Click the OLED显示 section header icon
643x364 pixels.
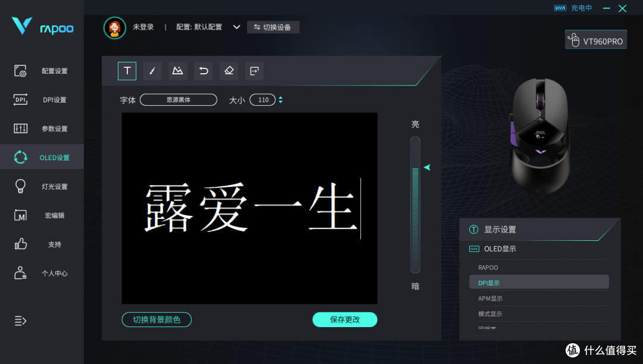pos(474,249)
